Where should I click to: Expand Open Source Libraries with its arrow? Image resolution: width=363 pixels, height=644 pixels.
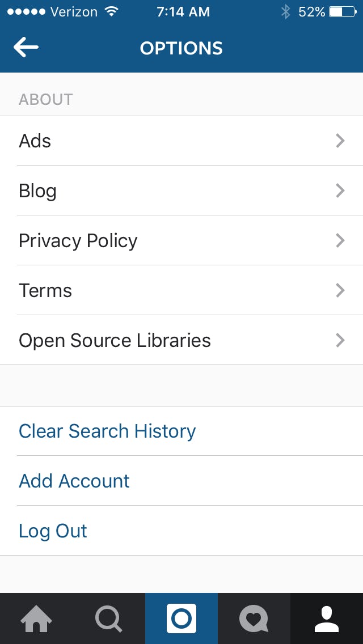(340, 340)
